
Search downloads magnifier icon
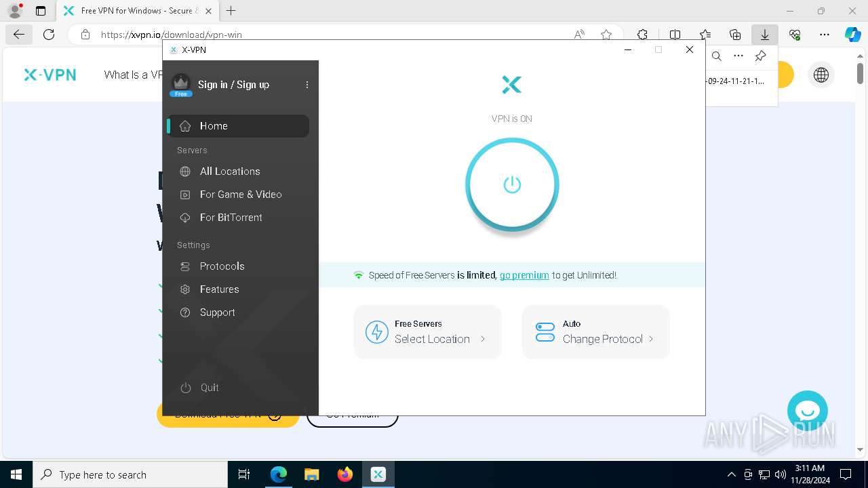(717, 56)
